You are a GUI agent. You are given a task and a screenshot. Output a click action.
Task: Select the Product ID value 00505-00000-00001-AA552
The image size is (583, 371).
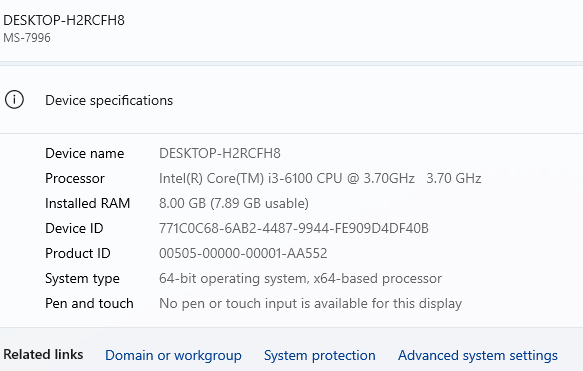point(243,253)
